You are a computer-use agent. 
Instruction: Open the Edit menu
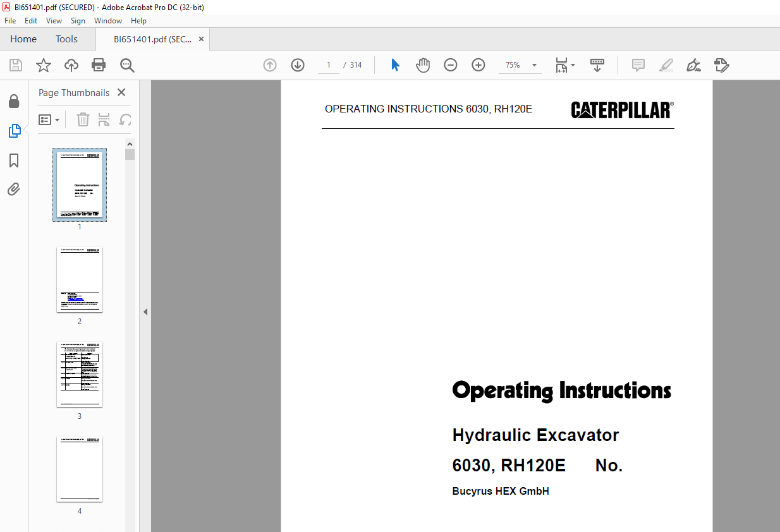point(31,21)
